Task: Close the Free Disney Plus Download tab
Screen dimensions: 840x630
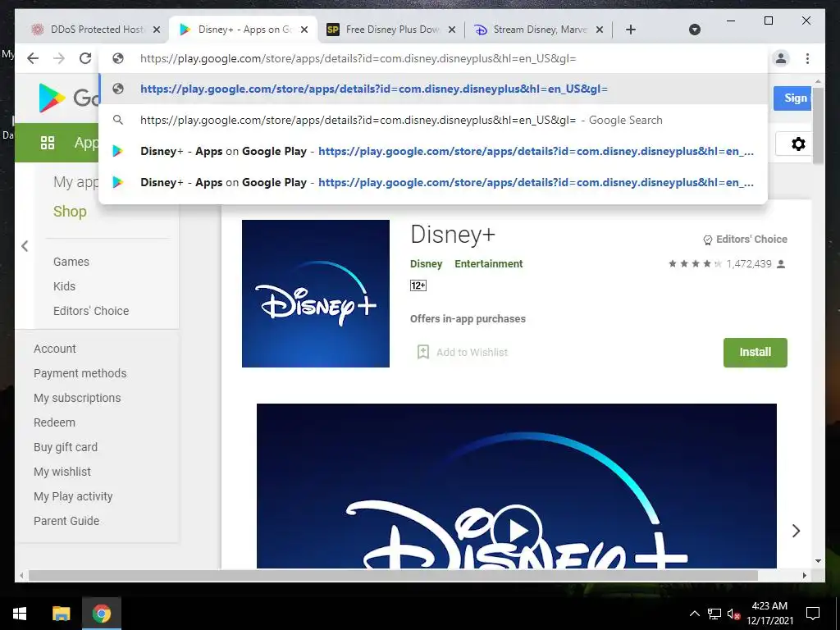Action: tap(452, 30)
